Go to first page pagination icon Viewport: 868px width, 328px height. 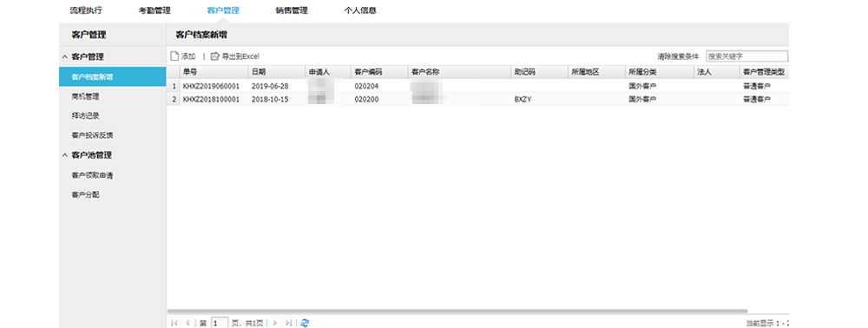tap(175, 323)
